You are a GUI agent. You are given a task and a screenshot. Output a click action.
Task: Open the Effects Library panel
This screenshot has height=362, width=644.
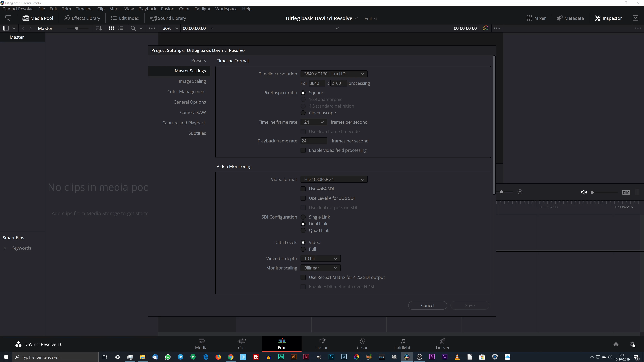(82, 18)
